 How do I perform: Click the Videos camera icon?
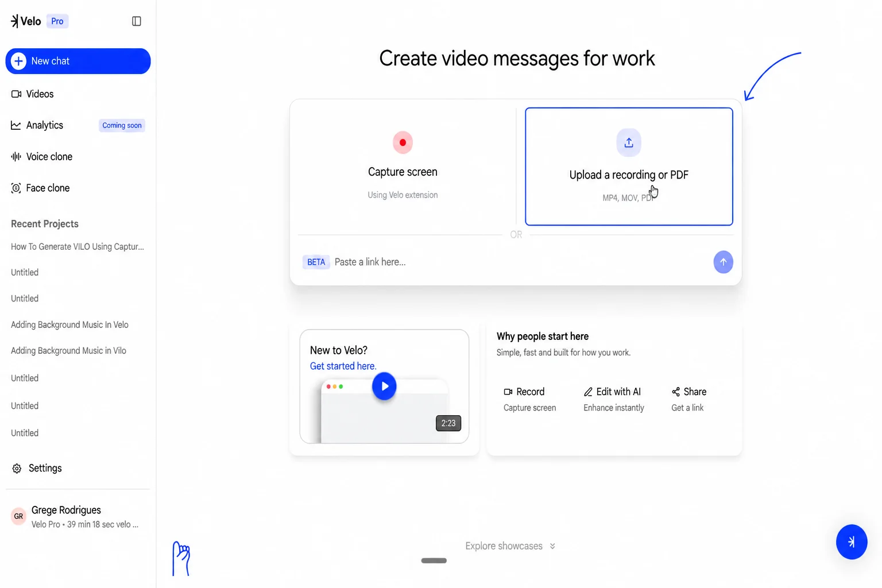(x=16, y=94)
